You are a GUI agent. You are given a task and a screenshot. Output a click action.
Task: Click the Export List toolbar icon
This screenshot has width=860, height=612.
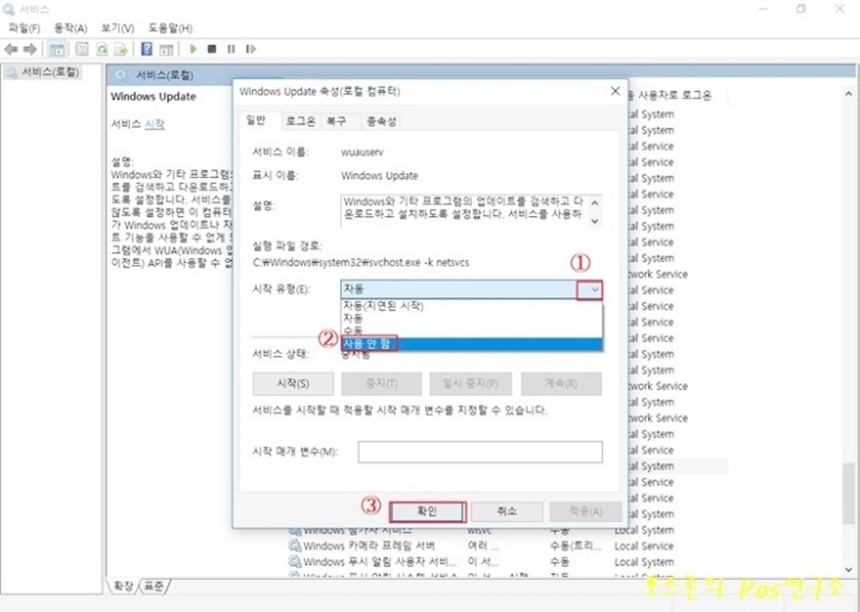coord(121,49)
